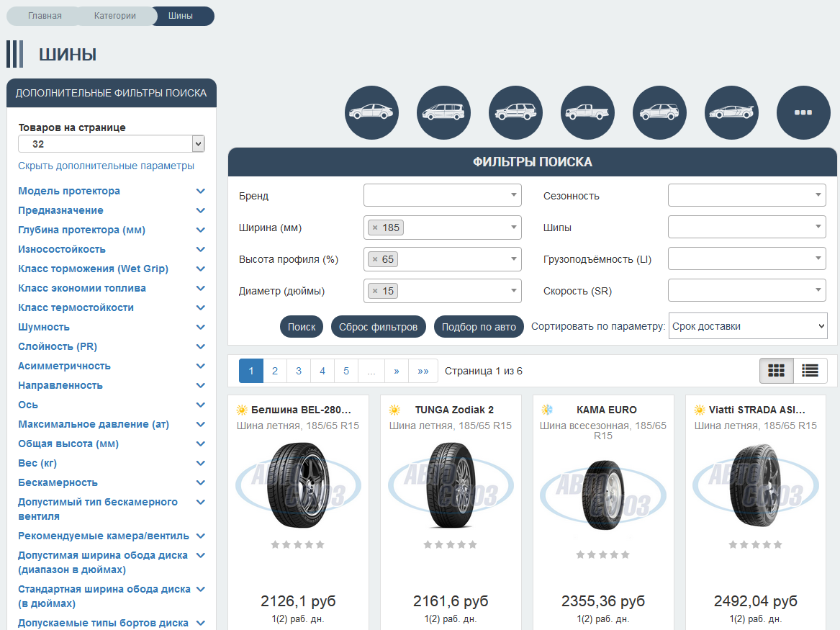The width and height of the screenshot is (840, 630).
Task: Open the Категории breadcrumb
Action: (x=114, y=16)
